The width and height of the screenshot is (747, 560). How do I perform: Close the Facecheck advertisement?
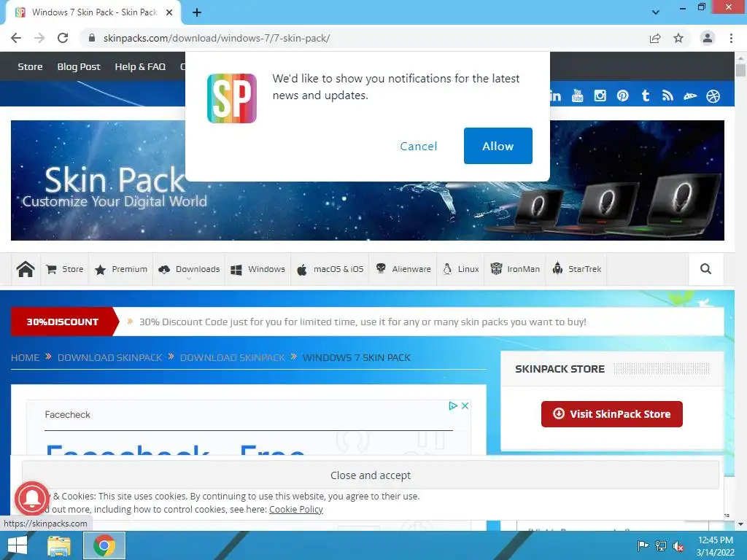[x=465, y=405]
